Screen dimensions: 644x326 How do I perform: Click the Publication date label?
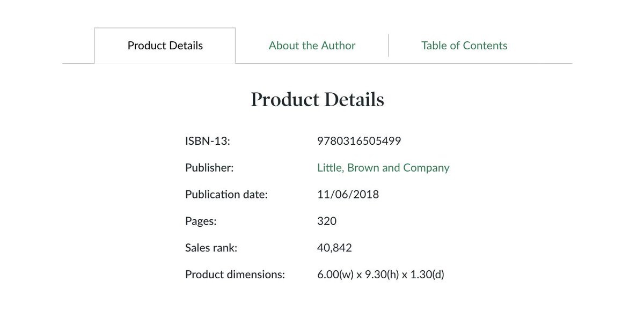[226, 194]
